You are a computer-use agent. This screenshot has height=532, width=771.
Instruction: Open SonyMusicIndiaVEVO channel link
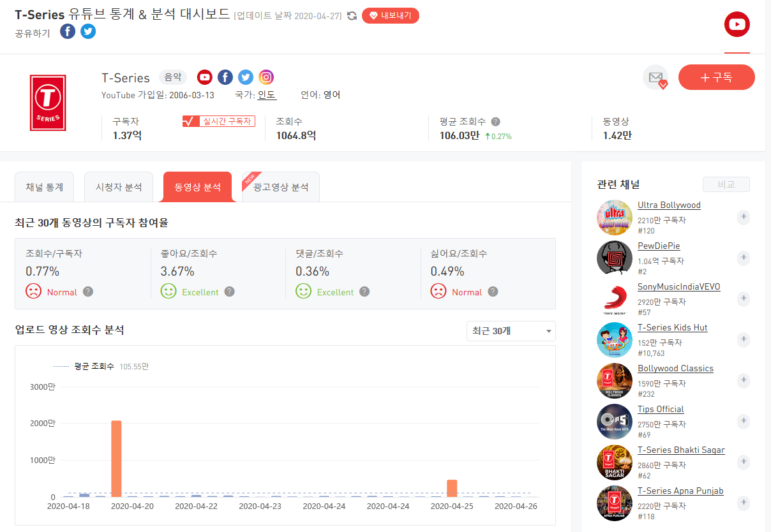coord(678,287)
